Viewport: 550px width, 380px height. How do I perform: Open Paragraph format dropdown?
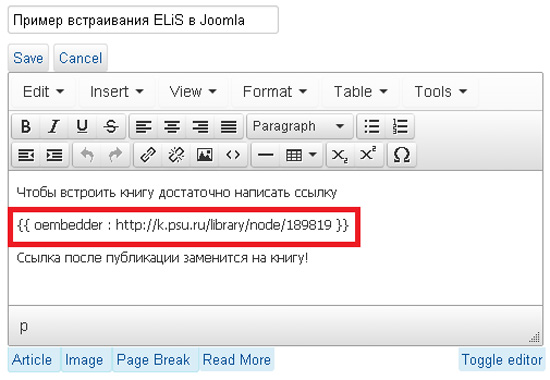click(x=300, y=126)
